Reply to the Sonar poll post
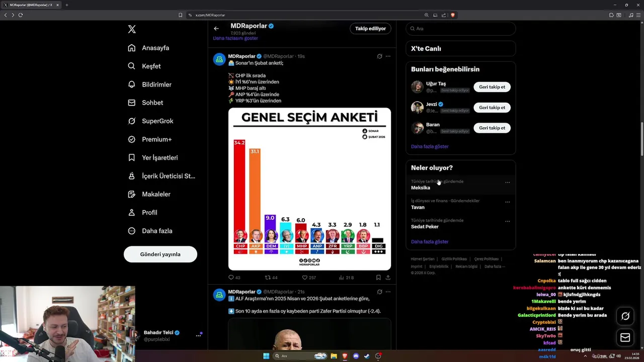Screen dimensions: 644x362 click(234, 278)
